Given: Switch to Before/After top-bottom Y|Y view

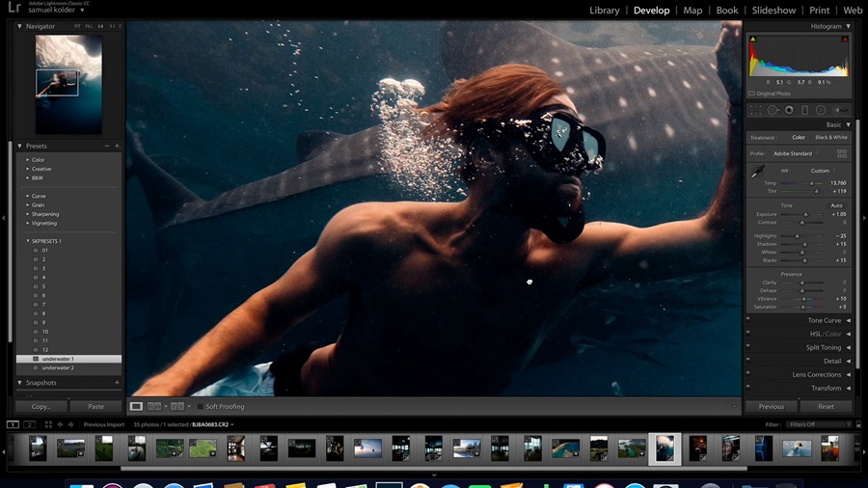Looking at the screenshot, I should point(177,406).
